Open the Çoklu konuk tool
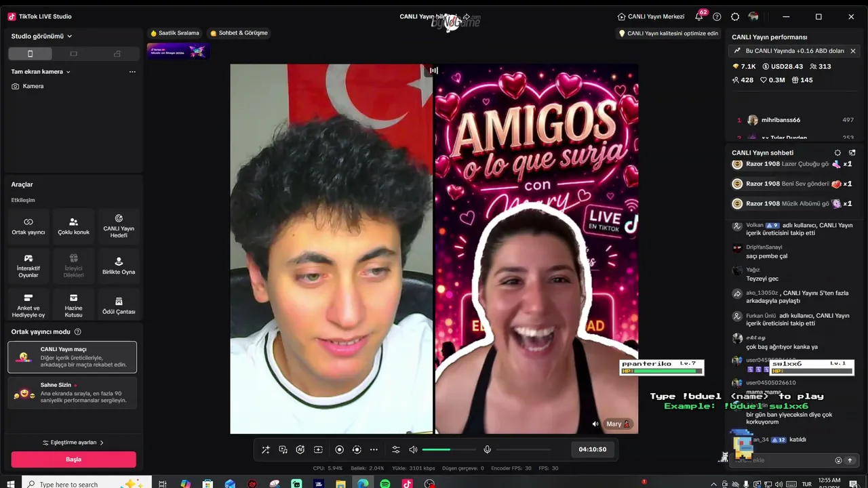Screen dimensions: 868x488 coord(73,226)
